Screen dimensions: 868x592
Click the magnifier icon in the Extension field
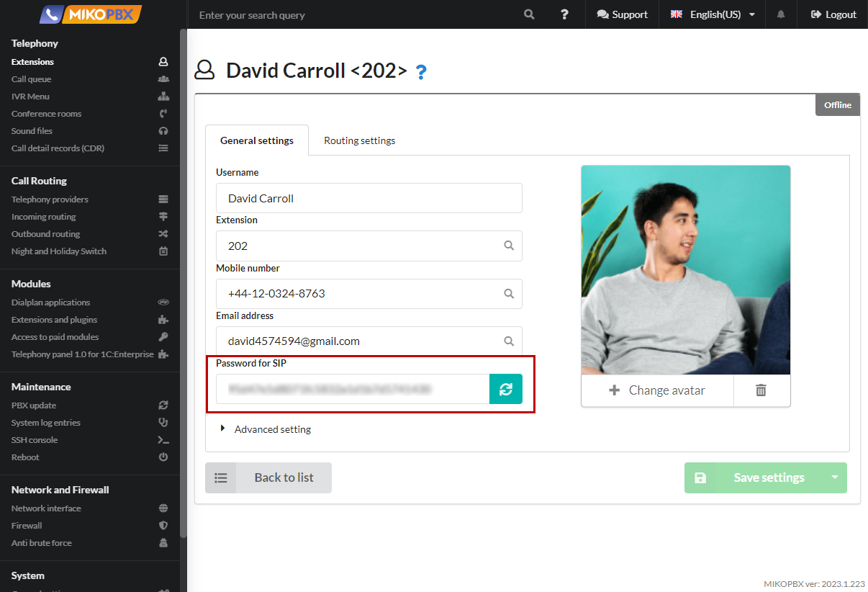tap(509, 246)
